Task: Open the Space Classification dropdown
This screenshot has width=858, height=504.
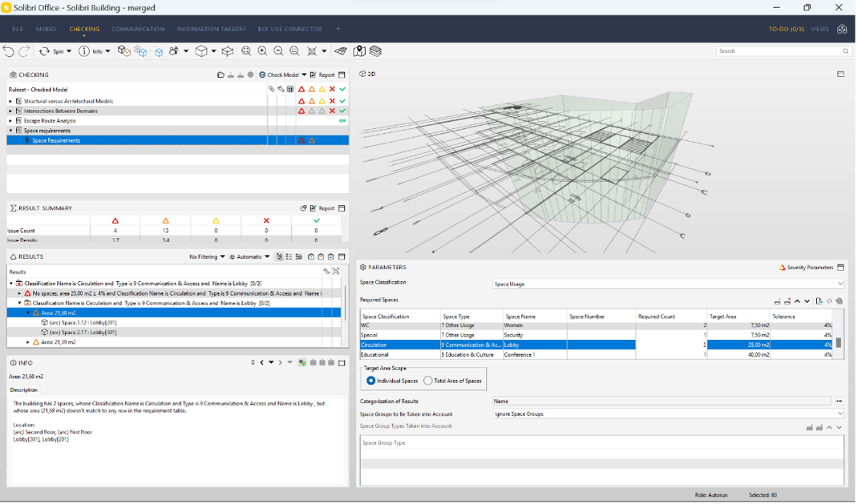Action: (840, 284)
